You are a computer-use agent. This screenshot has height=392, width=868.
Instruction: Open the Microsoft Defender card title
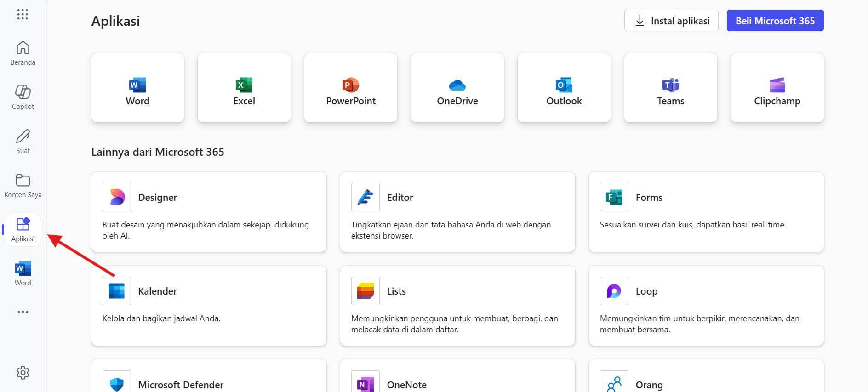[x=181, y=385]
